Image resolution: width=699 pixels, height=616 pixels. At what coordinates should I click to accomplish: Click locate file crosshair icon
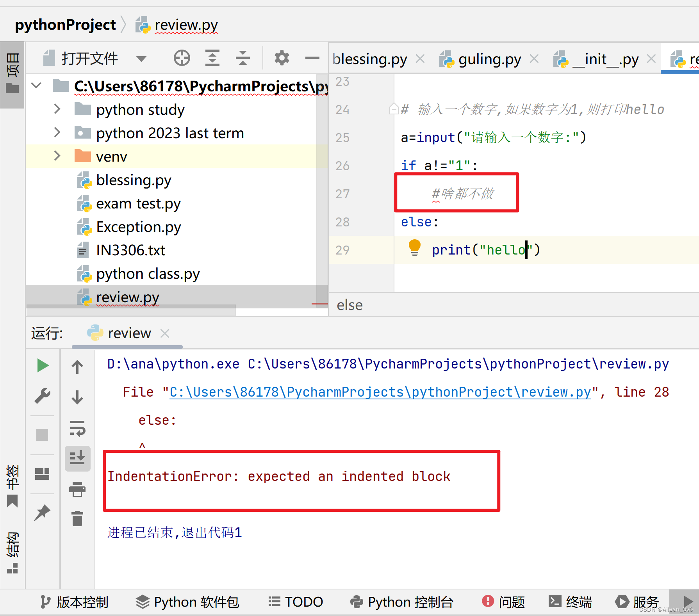click(x=182, y=58)
